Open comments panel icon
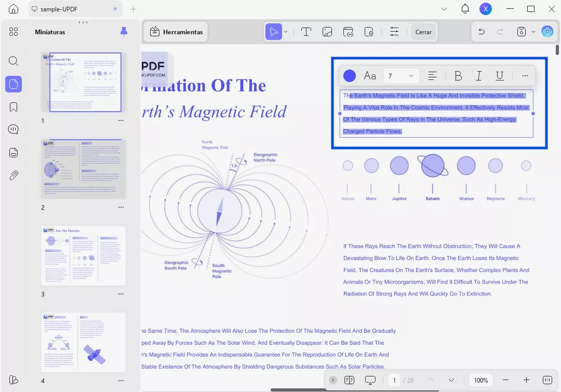Screen dimensions: 561x392 [13, 129]
